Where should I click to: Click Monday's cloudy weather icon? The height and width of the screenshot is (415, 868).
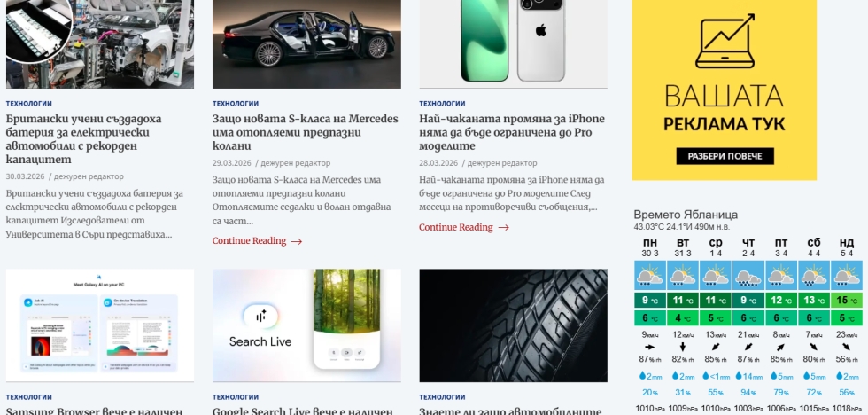[x=650, y=276]
